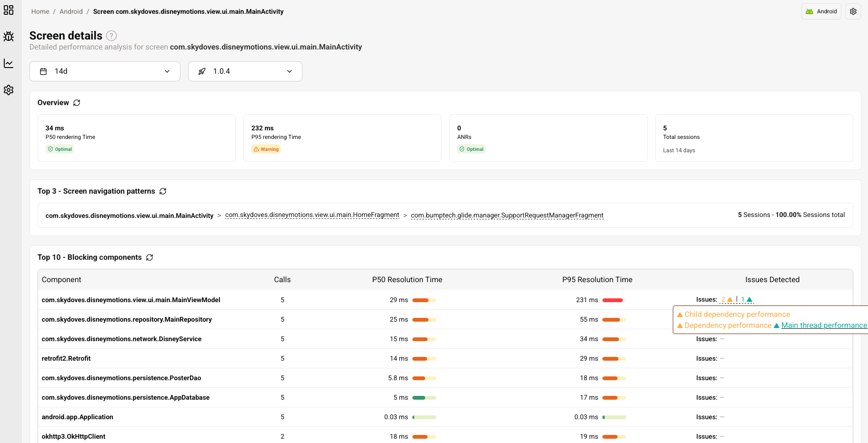The width and height of the screenshot is (868, 443).
Task: Click the help icon next to Screen details
Action: pos(111,36)
